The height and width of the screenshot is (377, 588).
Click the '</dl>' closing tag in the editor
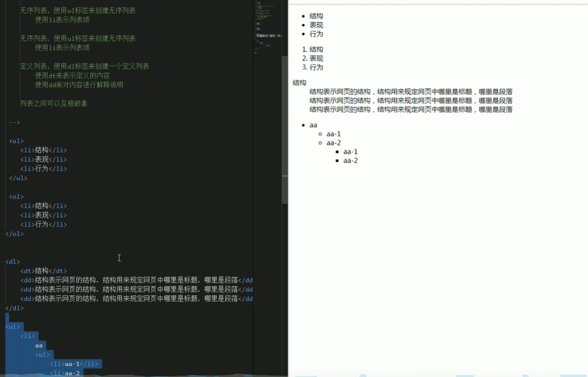(x=14, y=308)
